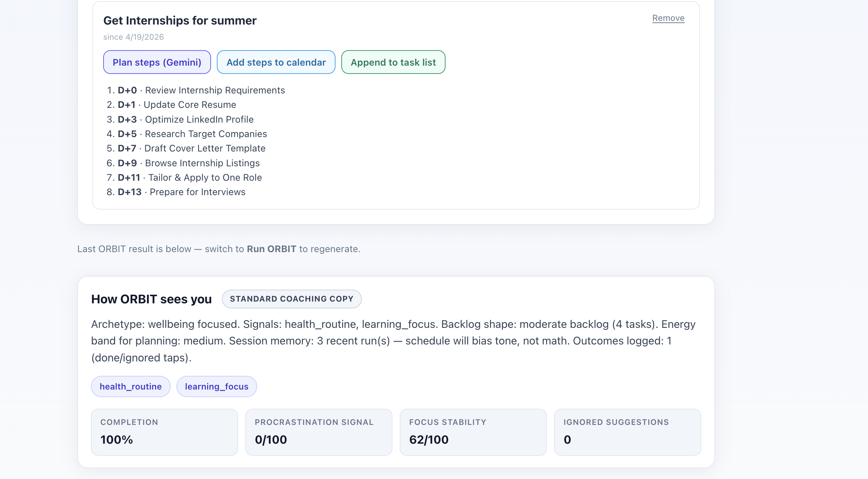The image size is (868, 479).
Task: Click the Browse Internship Listings step
Action: pyautogui.click(x=202, y=163)
